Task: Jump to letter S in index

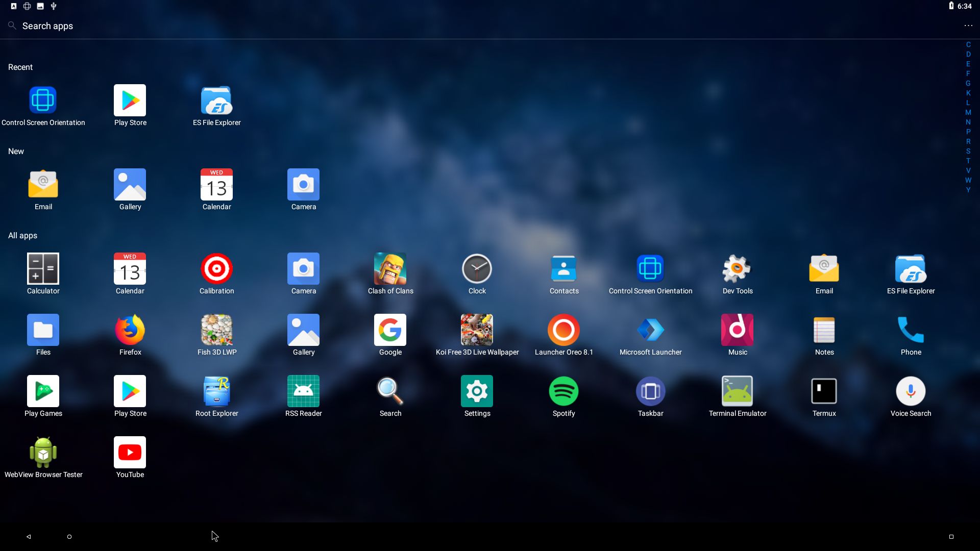Action: pos(968,151)
